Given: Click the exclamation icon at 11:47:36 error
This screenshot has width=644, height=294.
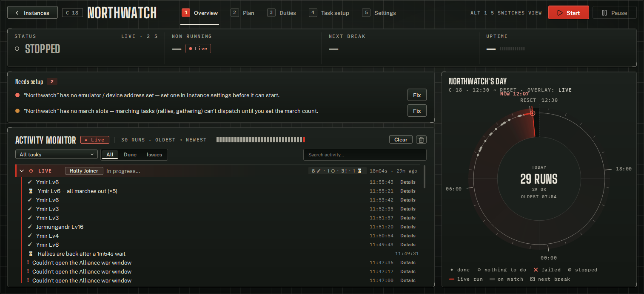Looking at the screenshot, I should click(x=28, y=262).
